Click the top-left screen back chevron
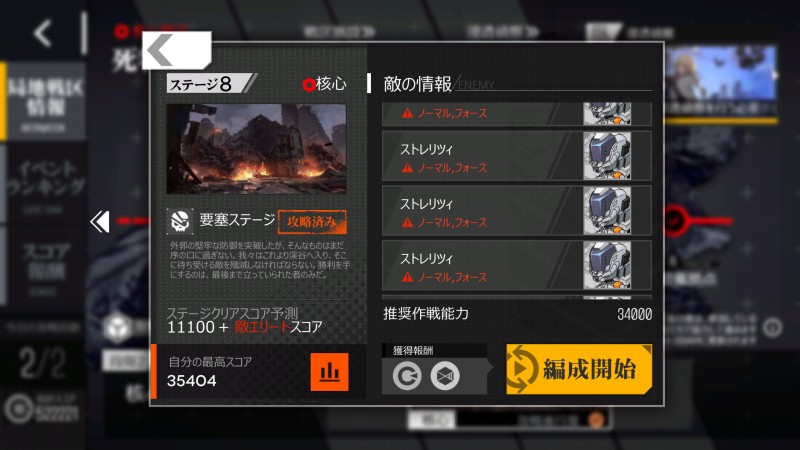The image size is (800, 450). tap(43, 34)
